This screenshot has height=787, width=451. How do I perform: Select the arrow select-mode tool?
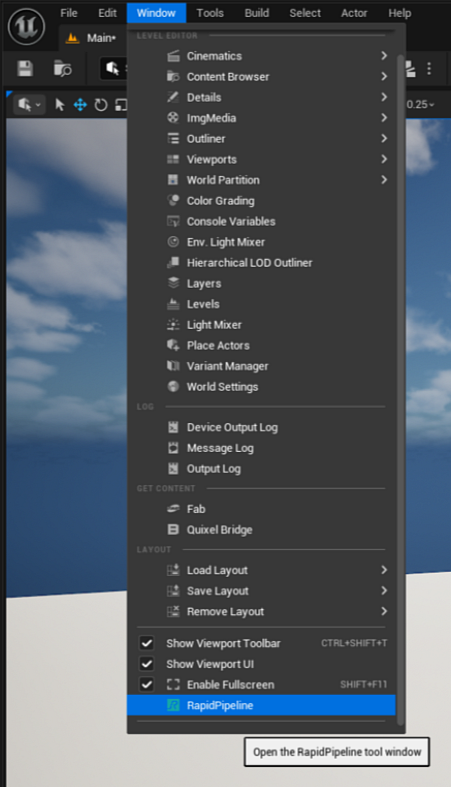click(x=60, y=104)
